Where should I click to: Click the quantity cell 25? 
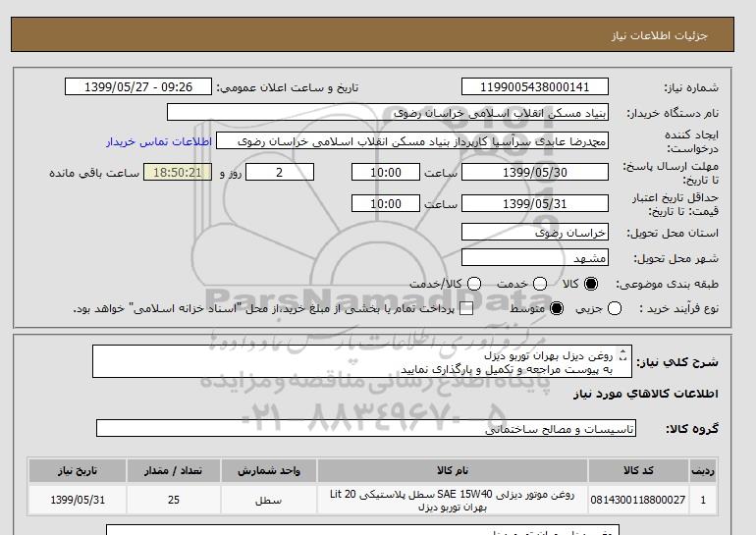click(174, 500)
